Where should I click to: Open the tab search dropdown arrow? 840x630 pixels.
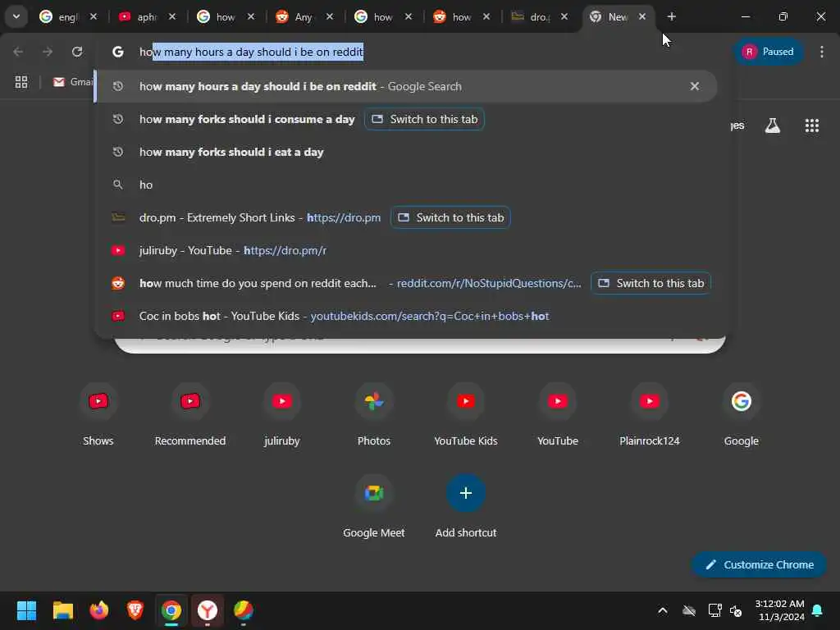click(16, 16)
